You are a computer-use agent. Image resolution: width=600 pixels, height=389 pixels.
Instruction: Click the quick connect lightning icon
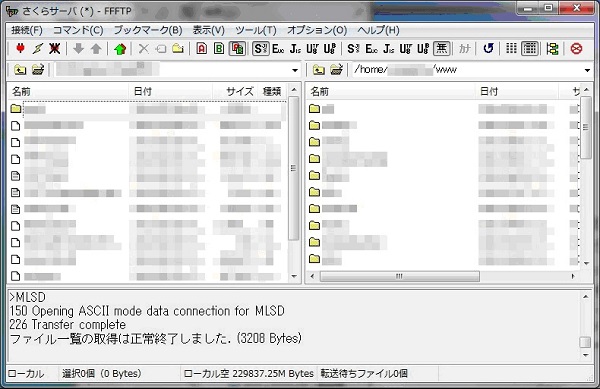click(38, 49)
